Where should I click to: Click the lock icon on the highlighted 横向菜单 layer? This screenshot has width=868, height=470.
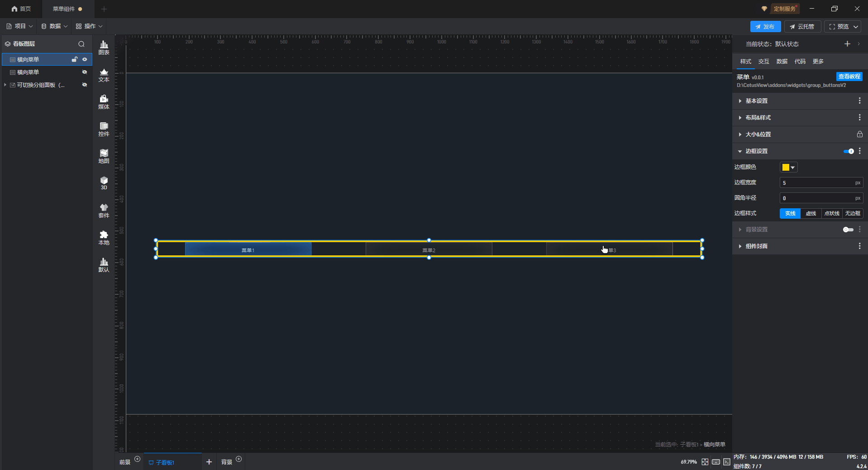pos(75,59)
